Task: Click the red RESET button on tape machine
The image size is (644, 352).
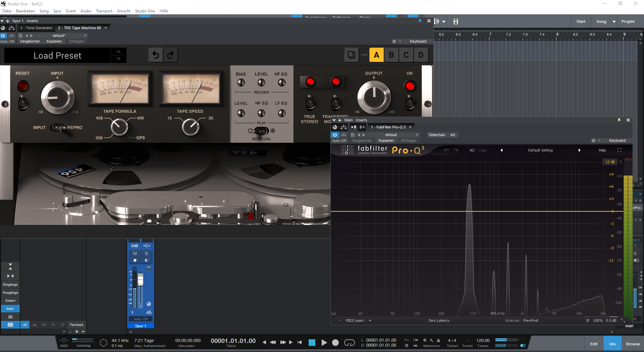Action: [x=22, y=86]
